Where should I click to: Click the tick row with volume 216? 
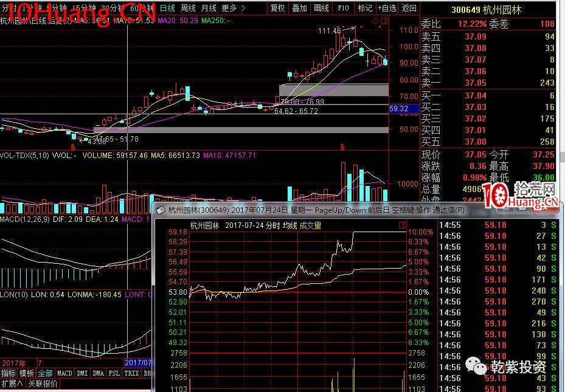click(497, 323)
